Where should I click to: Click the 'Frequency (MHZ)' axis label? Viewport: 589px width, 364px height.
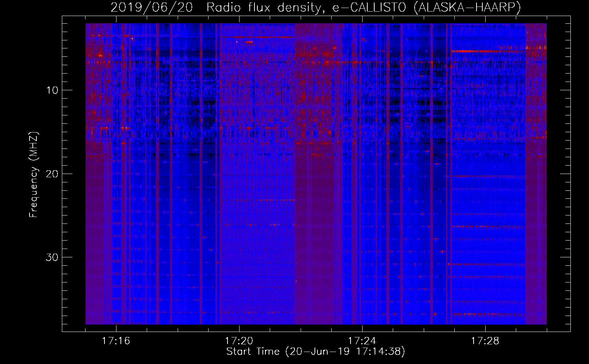pyautogui.click(x=33, y=175)
